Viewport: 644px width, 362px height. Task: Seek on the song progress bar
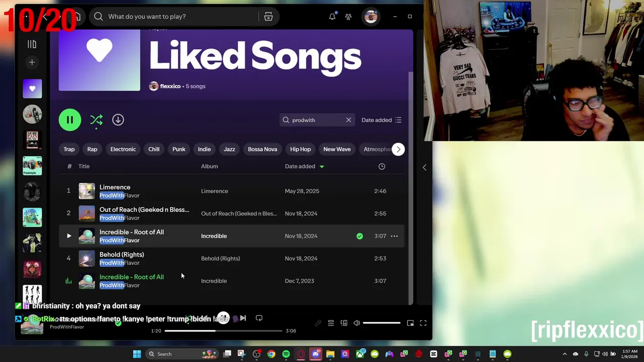[x=223, y=331]
